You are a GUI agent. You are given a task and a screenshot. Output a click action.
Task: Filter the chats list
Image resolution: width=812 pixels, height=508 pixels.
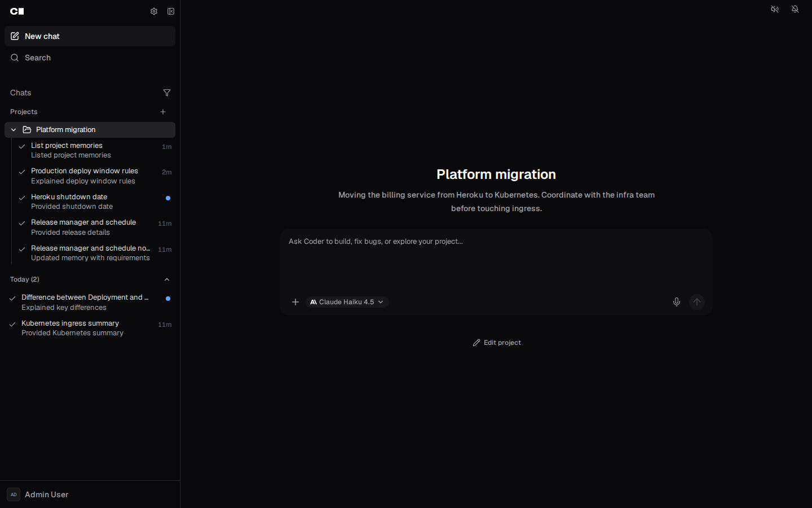pos(167,93)
